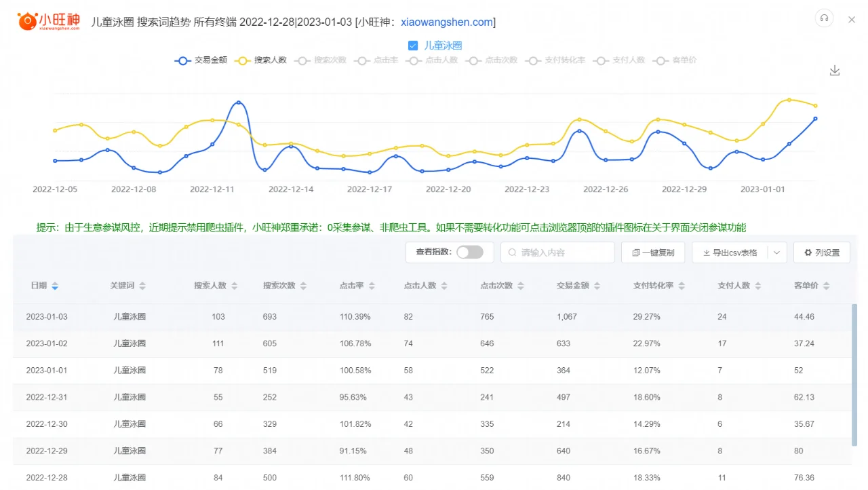Click the 62.13 unit price cell
The width and height of the screenshot is (868, 490).
[804, 397]
